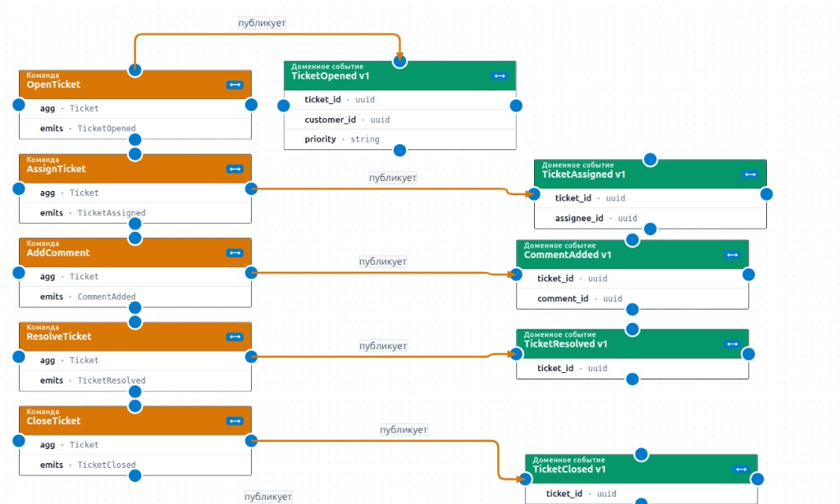840x504 pixels.
Task: Click 'публикует' label on AssignTicket's edge
Action: [393, 178]
